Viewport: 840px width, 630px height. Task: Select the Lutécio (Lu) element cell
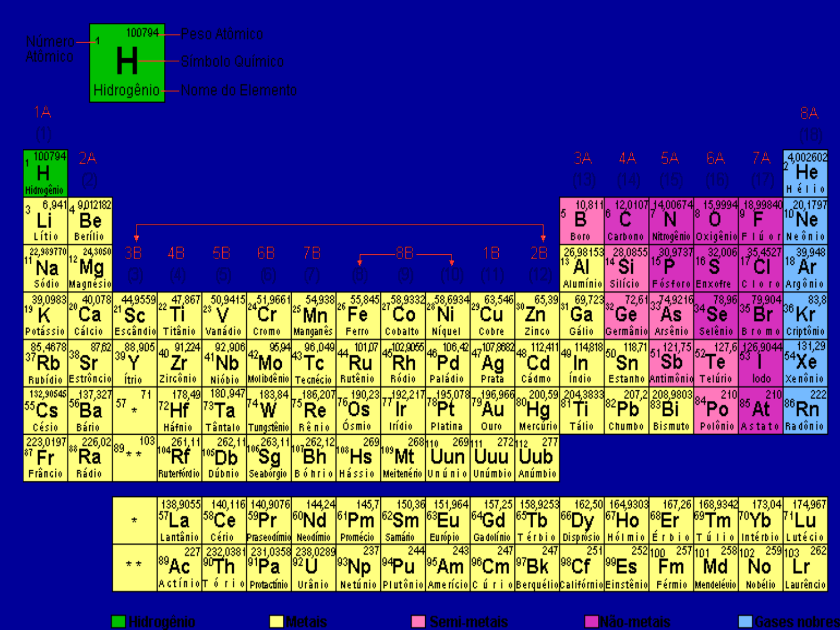[x=806, y=520]
